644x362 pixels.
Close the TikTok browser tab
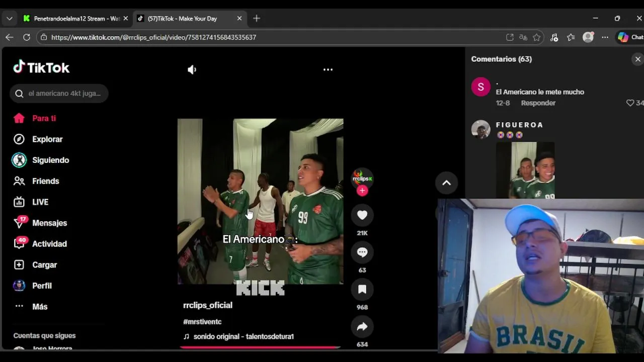coord(239,19)
